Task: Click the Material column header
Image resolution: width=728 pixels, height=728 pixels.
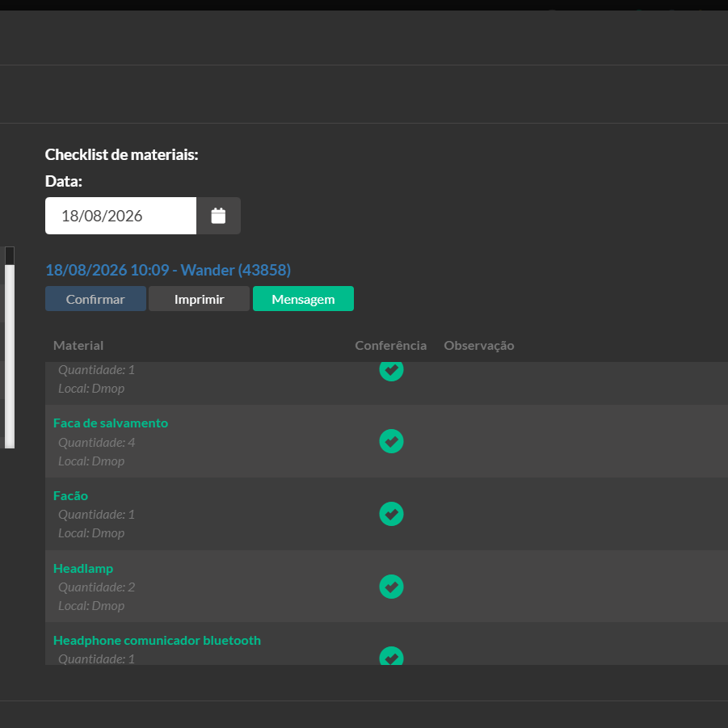Action: pyautogui.click(x=78, y=346)
